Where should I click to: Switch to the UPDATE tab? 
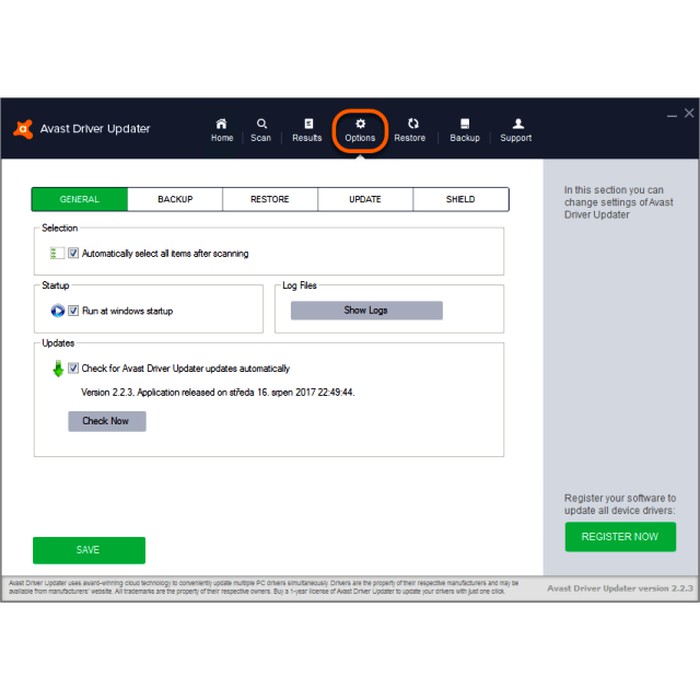click(x=365, y=200)
